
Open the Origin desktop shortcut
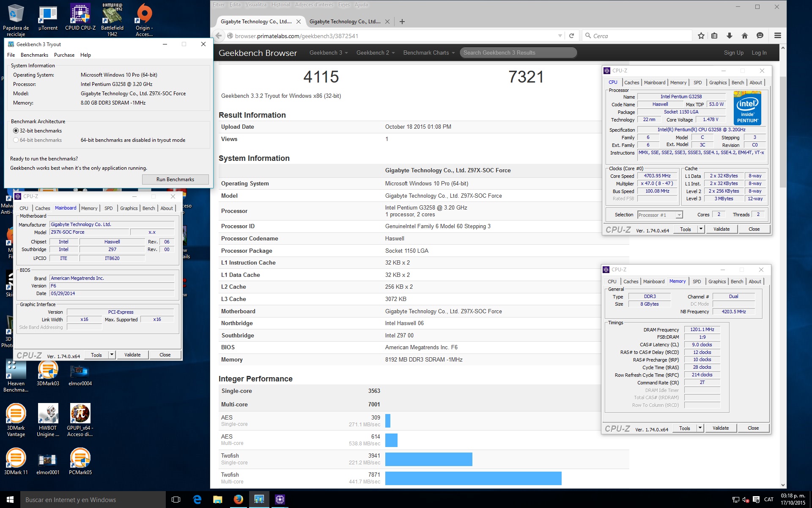coord(144,19)
